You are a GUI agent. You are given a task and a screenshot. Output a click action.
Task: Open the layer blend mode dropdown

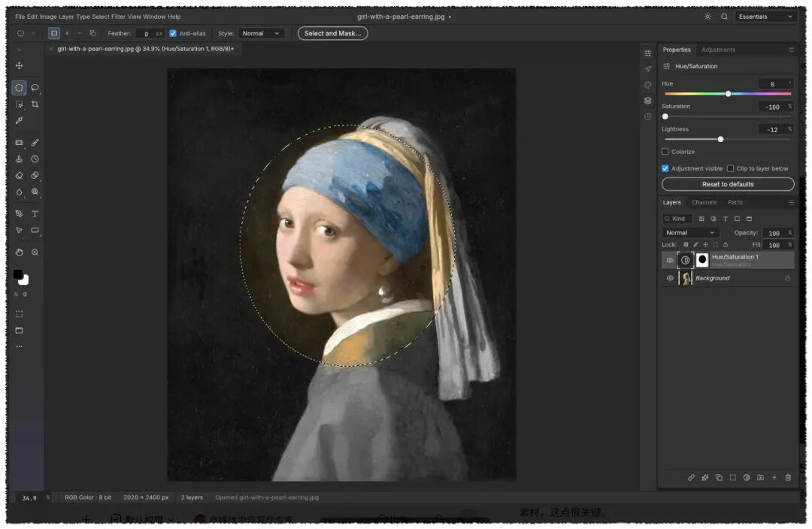tap(689, 233)
